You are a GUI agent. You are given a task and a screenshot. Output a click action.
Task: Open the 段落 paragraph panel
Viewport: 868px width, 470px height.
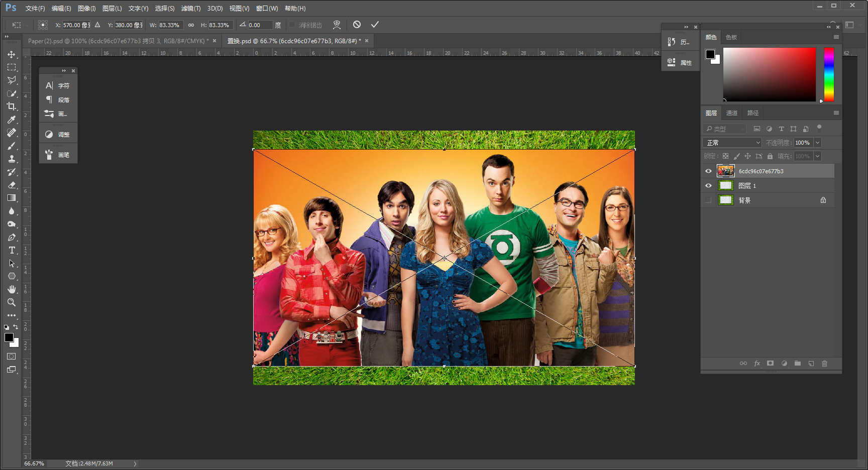pos(58,100)
